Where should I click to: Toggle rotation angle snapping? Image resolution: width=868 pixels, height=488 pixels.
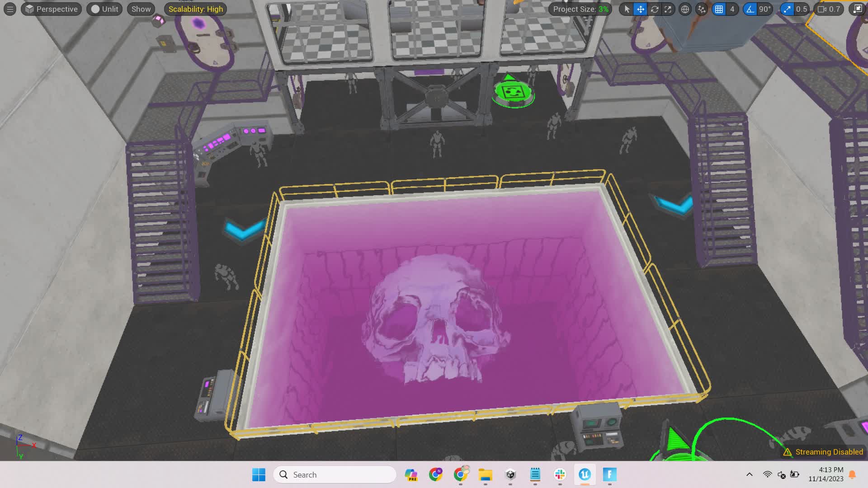[x=750, y=9]
